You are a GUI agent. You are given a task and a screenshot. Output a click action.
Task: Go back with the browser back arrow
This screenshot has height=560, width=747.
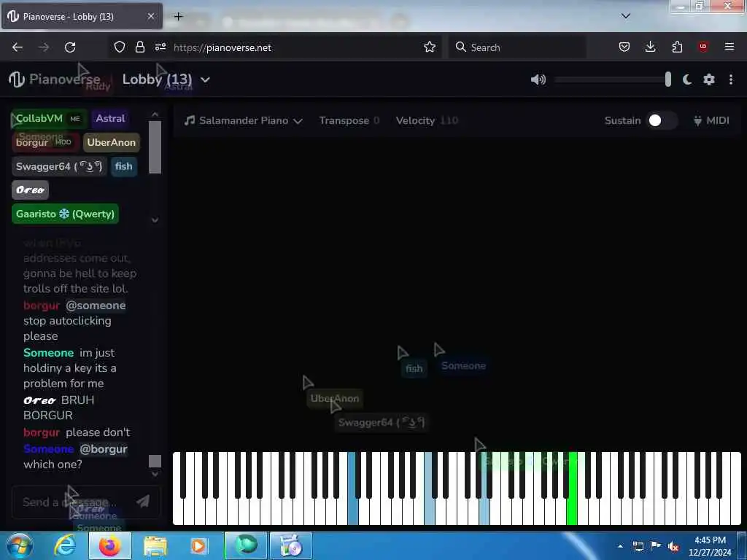[18, 47]
